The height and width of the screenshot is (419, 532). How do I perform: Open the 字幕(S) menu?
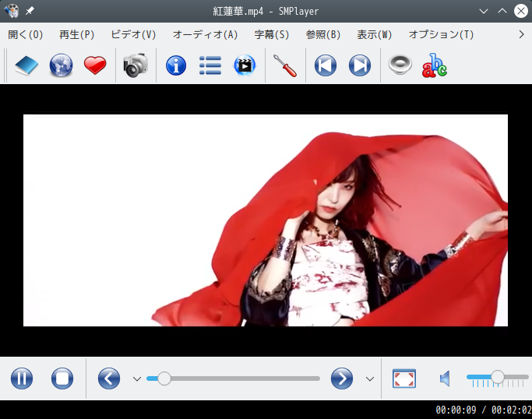[271, 34]
